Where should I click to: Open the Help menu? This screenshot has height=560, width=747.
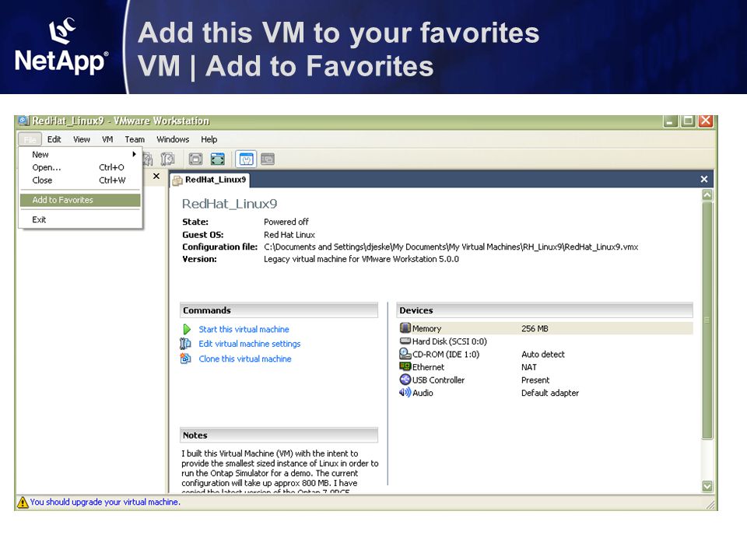coord(209,139)
